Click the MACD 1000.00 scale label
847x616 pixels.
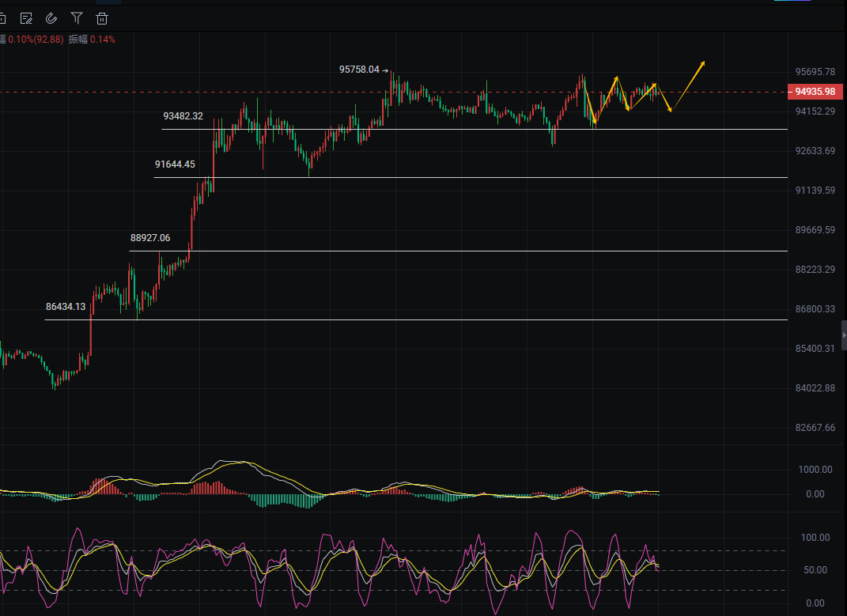click(x=815, y=470)
